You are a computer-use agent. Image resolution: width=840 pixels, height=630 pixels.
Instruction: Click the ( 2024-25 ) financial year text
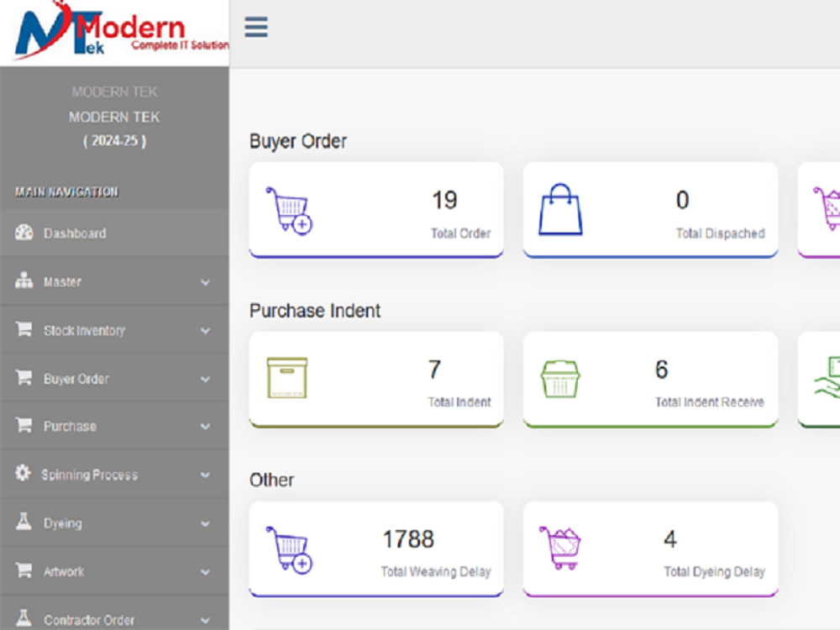[114, 141]
